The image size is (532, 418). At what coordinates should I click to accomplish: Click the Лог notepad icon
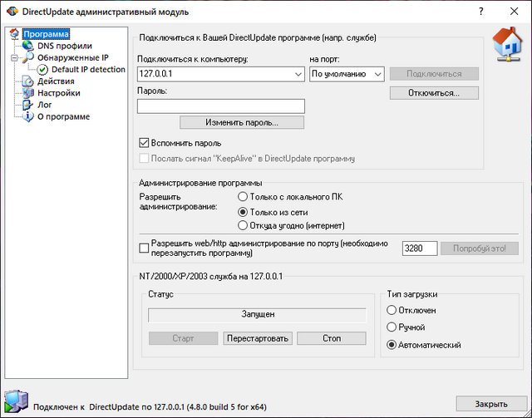(27, 105)
